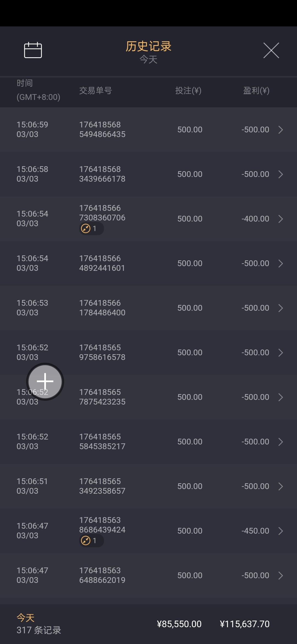This screenshot has height=644, width=297.
Task: Tap the 交易单号 column header
Action: pyautogui.click(x=96, y=91)
